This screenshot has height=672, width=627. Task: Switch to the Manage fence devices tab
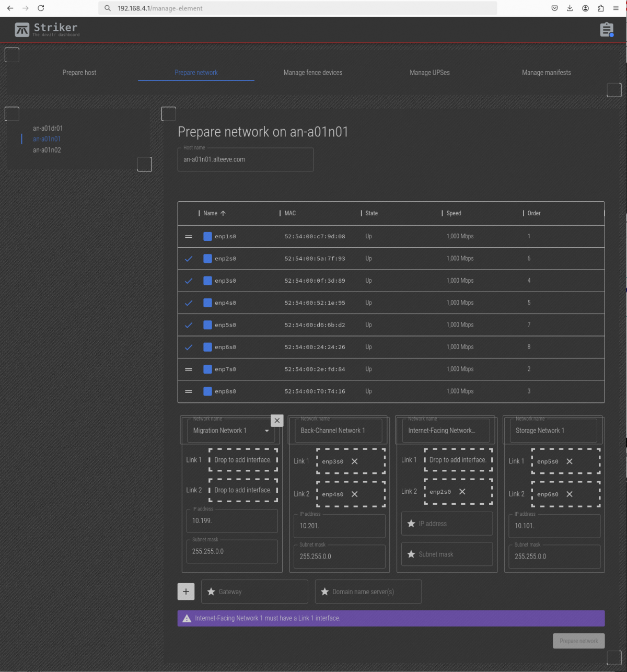[x=312, y=73]
